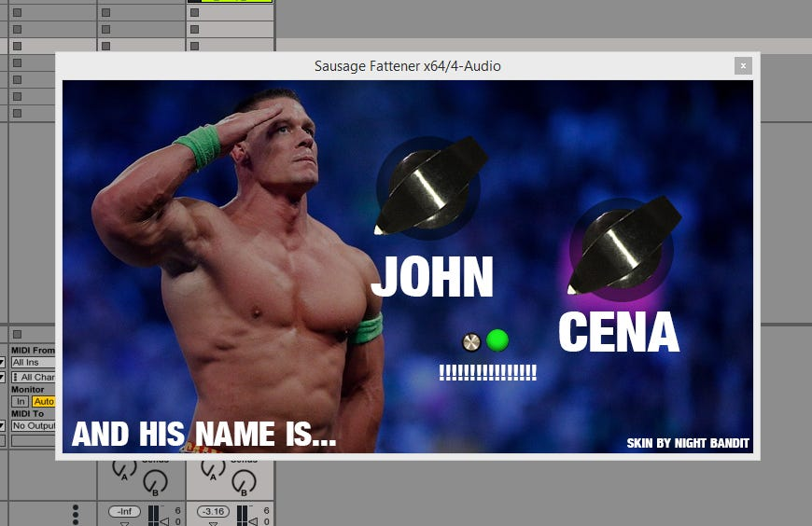Adjust Send B knob on the -3.16 track
Image resolution: width=812 pixels, height=526 pixels.
244,482
